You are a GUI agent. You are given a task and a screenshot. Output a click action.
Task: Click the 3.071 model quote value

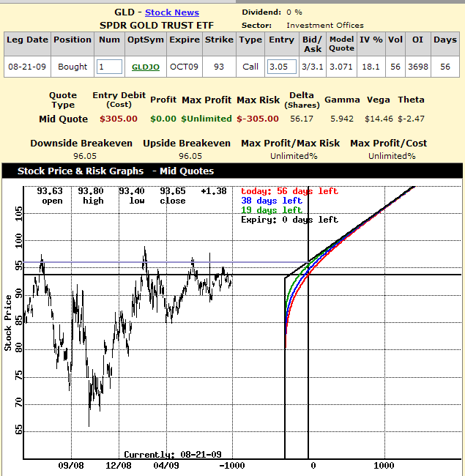(341, 67)
